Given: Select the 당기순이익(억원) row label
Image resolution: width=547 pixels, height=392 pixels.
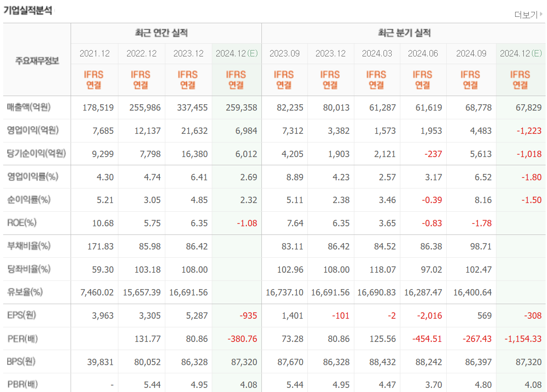Looking at the screenshot, I should (x=36, y=153).
